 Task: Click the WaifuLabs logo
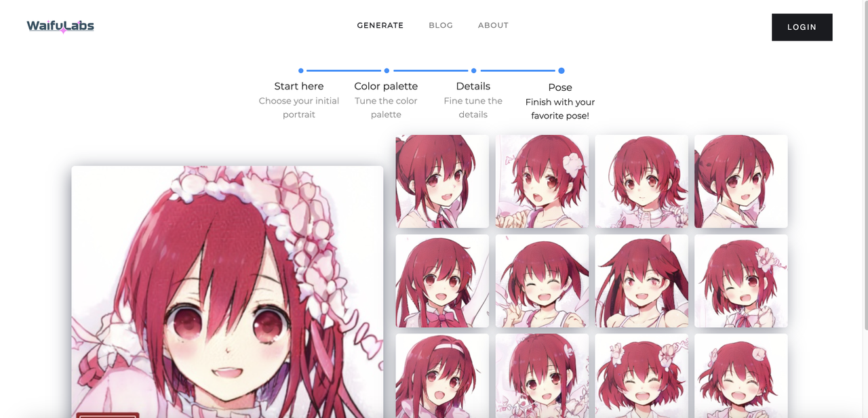(60, 26)
